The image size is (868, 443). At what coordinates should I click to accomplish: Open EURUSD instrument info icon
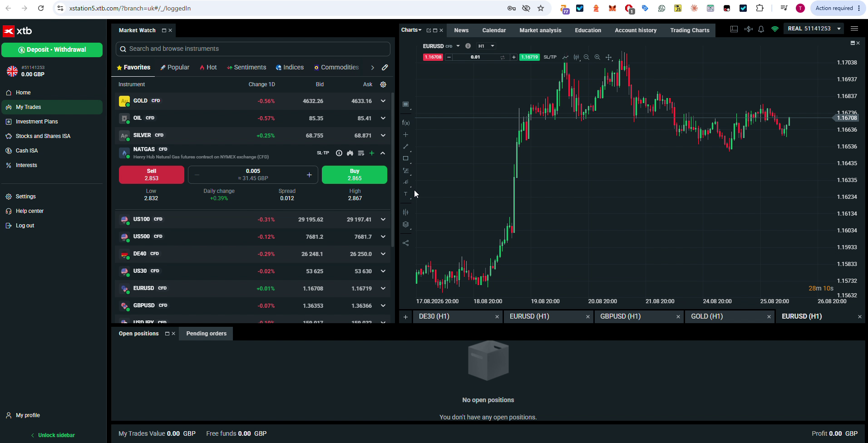468,46
